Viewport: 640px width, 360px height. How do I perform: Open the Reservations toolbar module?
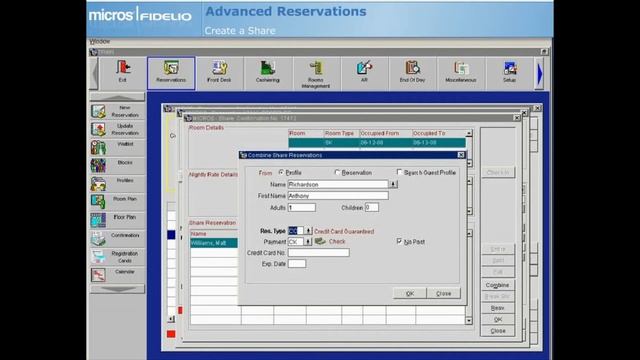pos(171,73)
